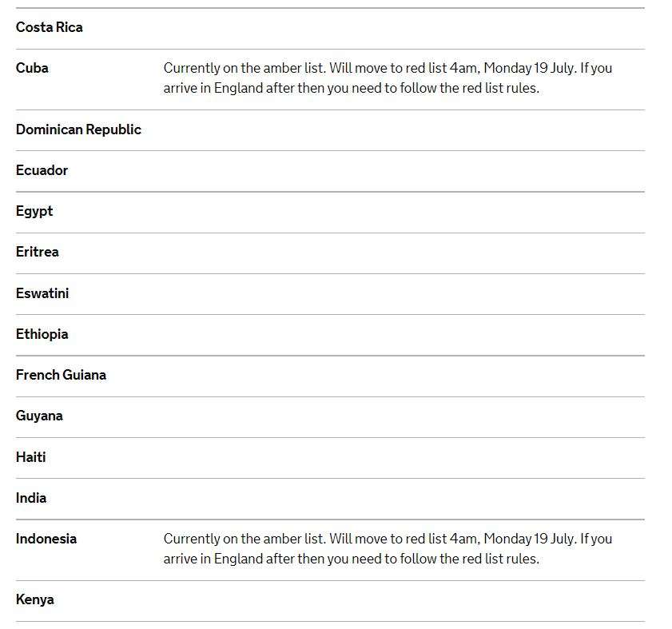Select Ecuador in the country list
This screenshot has width=672, height=629.
(x=42, y=170)
